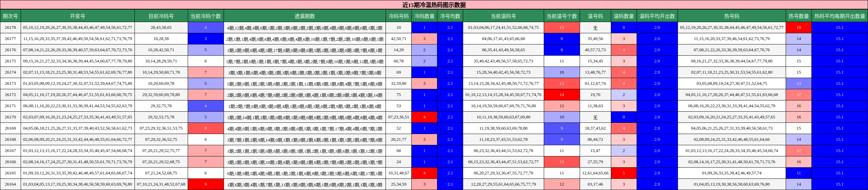Click the 热号码 column header
Viewport: 868px width, 190px height.
pyautogui.click(x=732, y=16)
